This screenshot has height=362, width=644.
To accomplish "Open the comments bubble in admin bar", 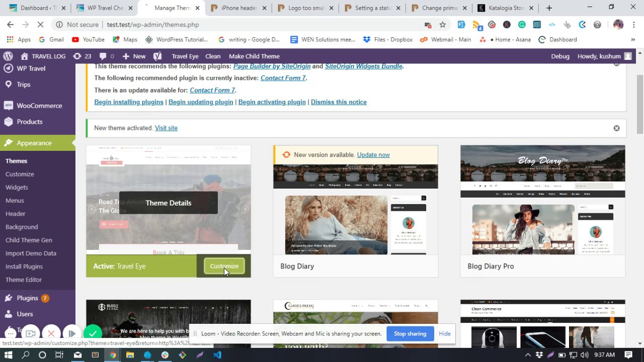I will 107,56.
